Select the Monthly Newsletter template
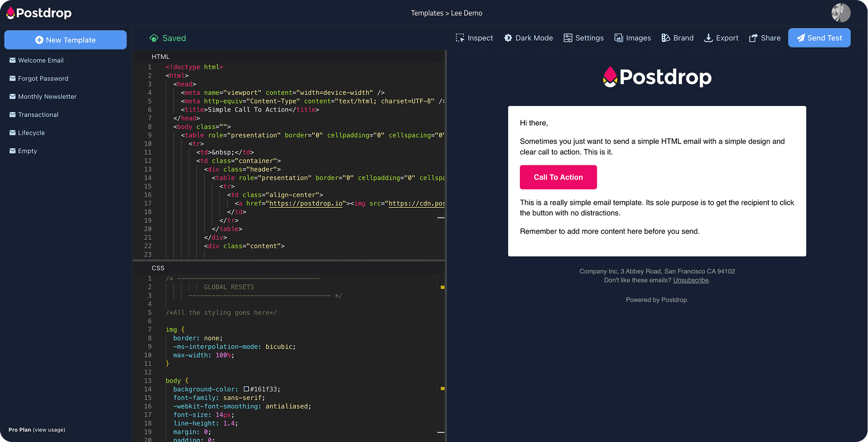The image size is (868, 442). pyautogui.click(x=47, y=96)
